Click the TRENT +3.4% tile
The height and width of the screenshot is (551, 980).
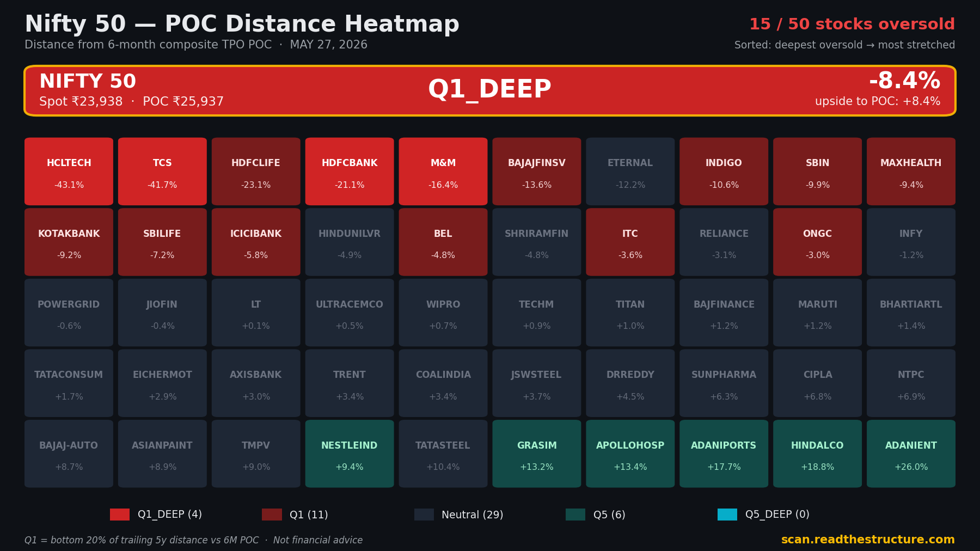click(x=350, y=383)
